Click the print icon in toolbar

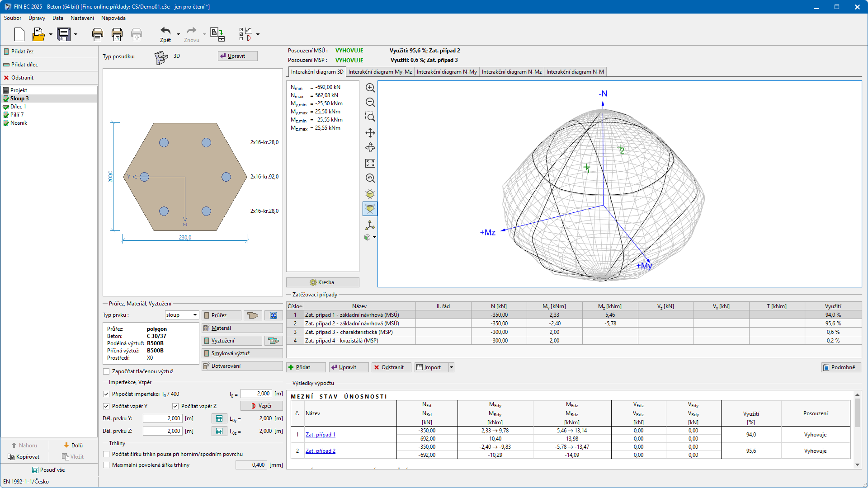[97, 34]
